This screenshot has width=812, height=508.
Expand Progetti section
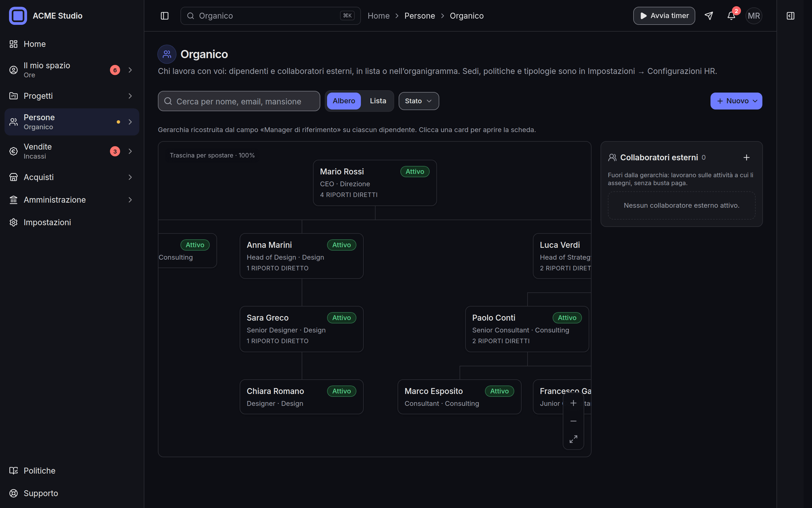click(x=130, y=96)
